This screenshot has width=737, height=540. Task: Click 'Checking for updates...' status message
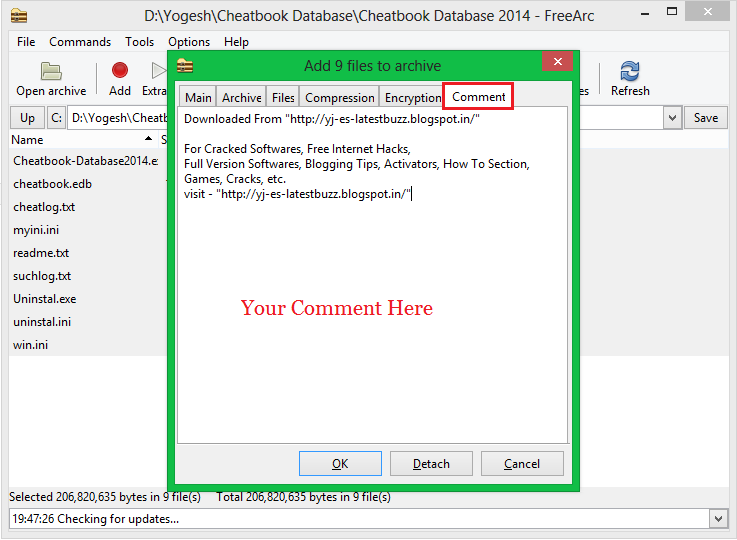coord(95,519)
